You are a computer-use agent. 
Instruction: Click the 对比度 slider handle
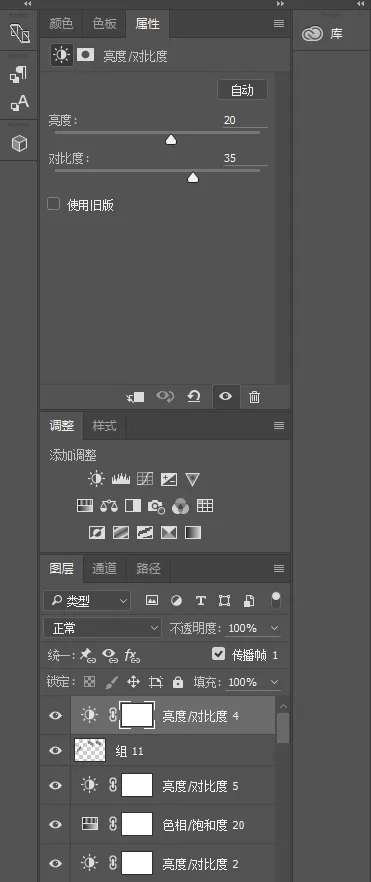pos(193,178)
